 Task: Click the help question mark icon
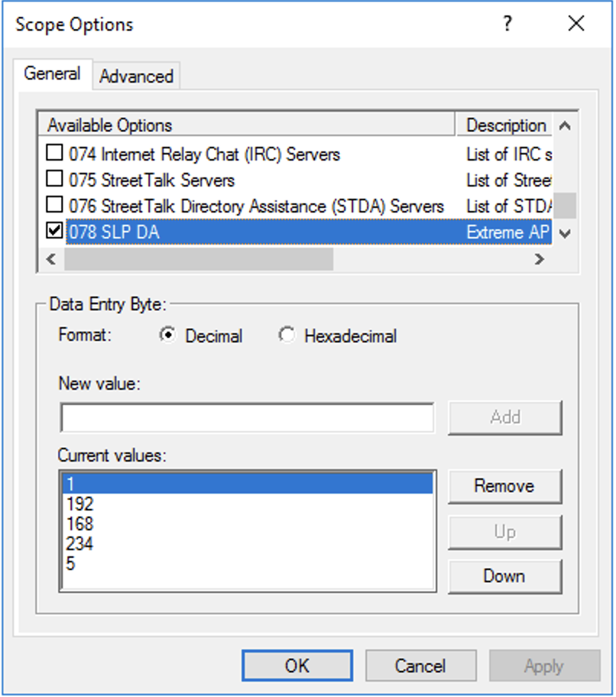coord(507,24)
